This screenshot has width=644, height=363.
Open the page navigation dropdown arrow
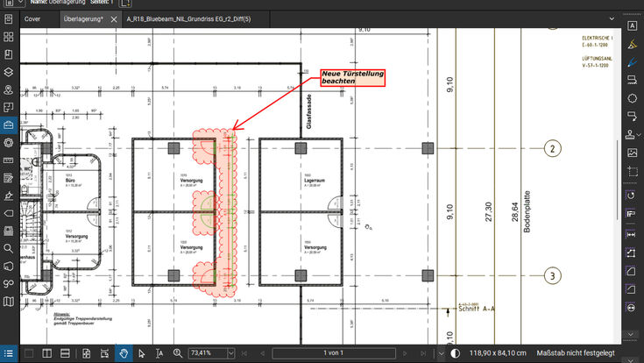click(441, 353)
